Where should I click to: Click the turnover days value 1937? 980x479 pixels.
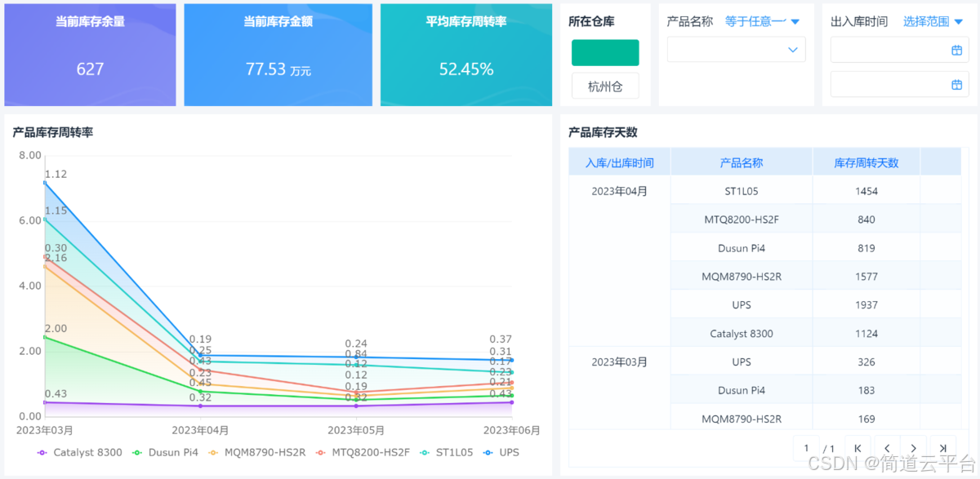866,304
